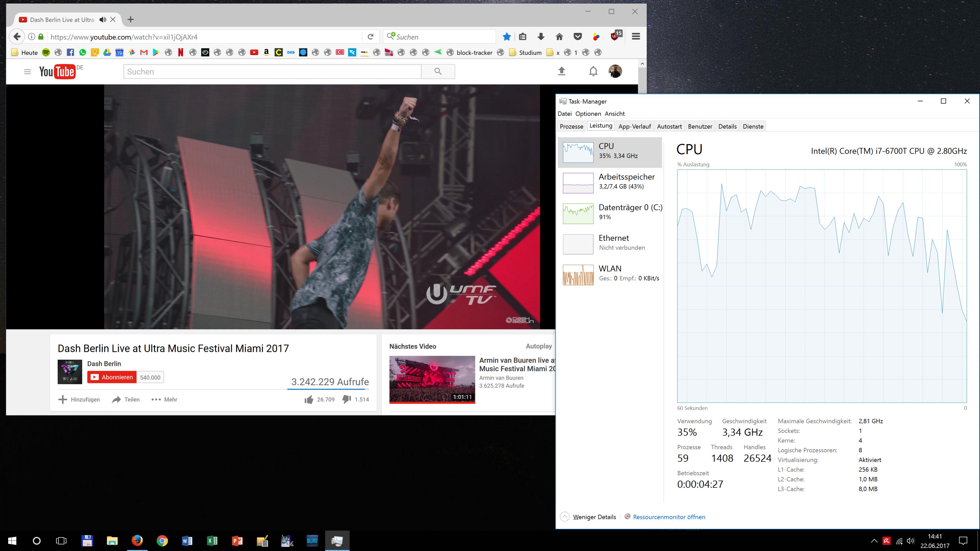Open the YouTube hamburger guide menu

27,71
